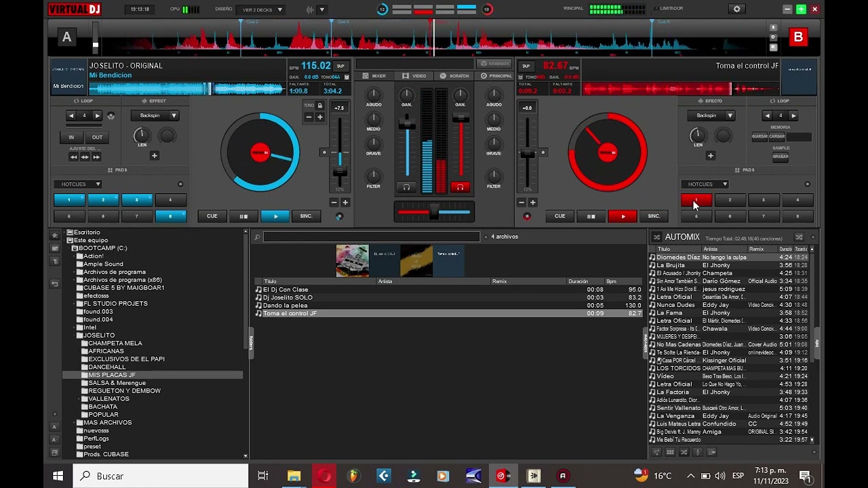Open the waveform display dropdown arrow
The width and height of the screenshot is (868, 488).
(322, 9)
